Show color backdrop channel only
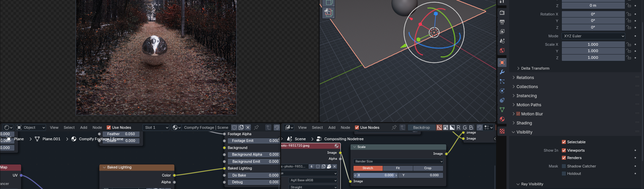Viewport: 644px width, 189px height. (446, 127)
